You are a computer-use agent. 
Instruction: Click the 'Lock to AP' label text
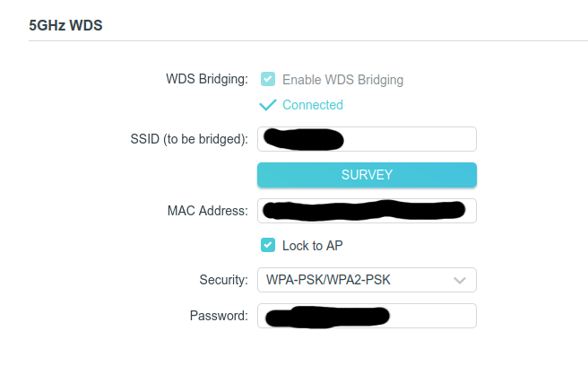point(312,245)
